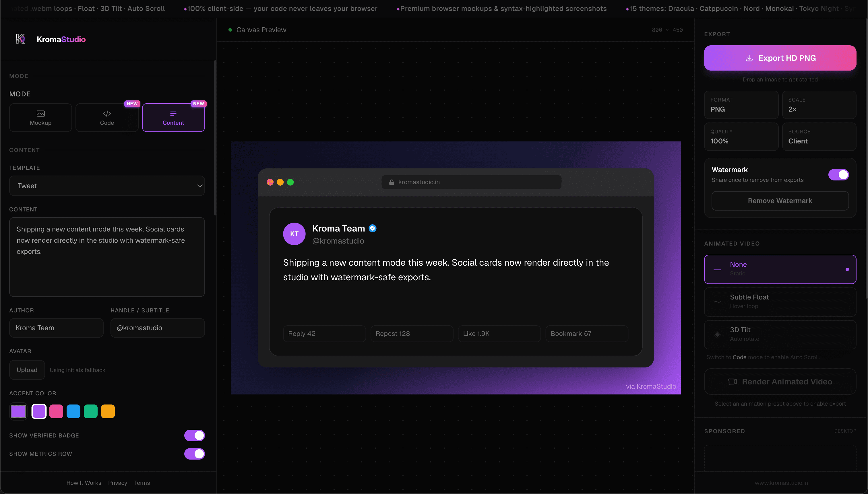This screenshot has height=494, width=868.
Task: Open the Format PNG option
Action: click(741, 105)
